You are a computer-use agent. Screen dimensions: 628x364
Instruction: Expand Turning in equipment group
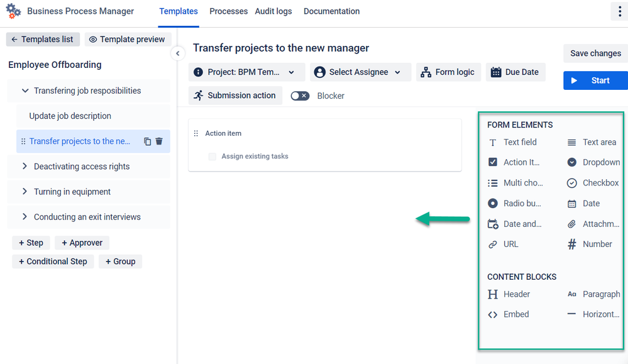click(x=25, y=192)
